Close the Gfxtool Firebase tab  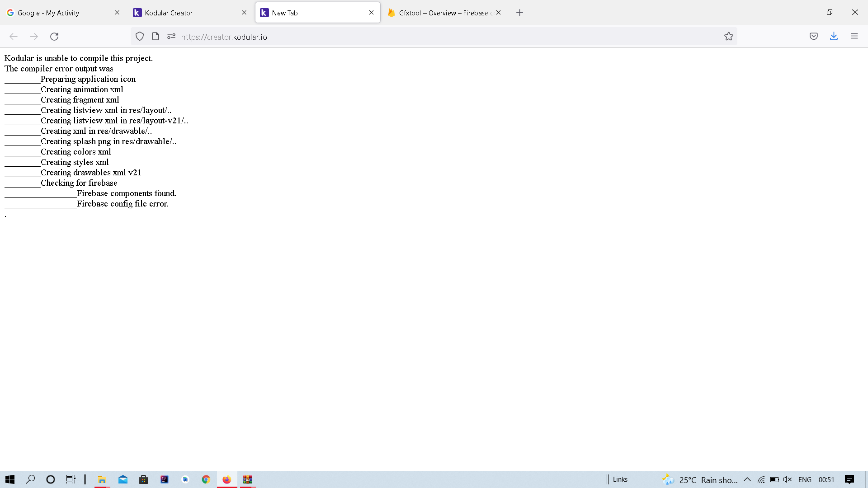click(x=498, y=13)
